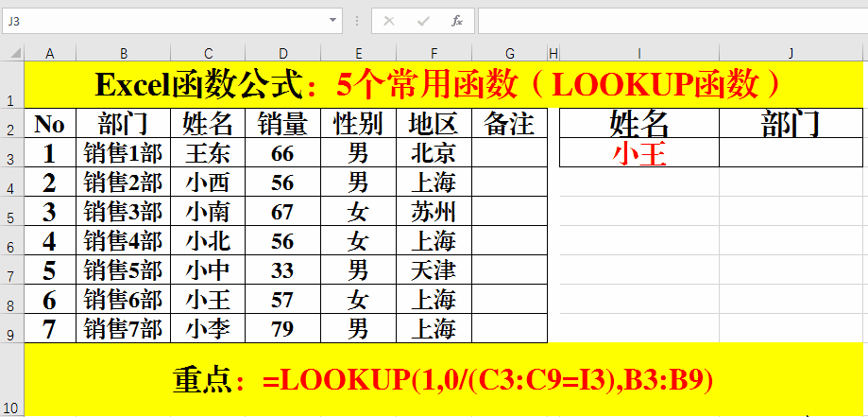The width and height of the screenshot is (868, 417).
Task: Click the 销量 header cell
Action: pyautogui.click(x=282, y=123)
